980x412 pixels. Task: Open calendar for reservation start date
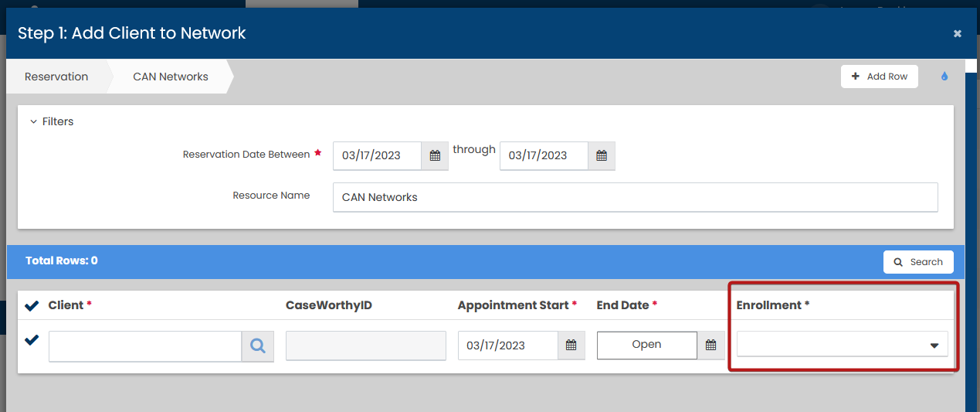pos(435,155)
